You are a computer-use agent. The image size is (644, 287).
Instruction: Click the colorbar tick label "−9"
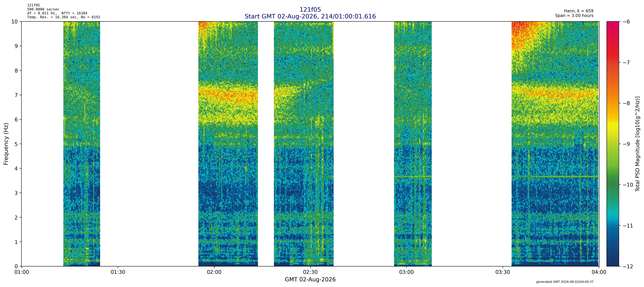coord(626,144)
